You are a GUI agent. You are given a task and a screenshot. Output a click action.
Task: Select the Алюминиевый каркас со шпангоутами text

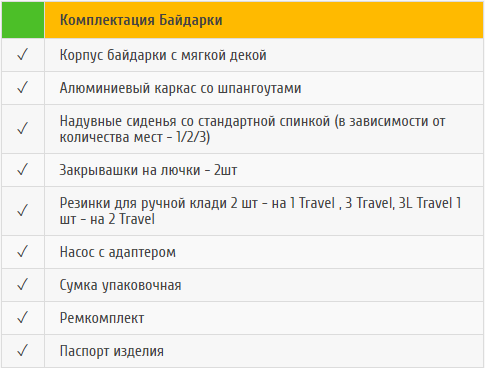(x=180, y=88)
